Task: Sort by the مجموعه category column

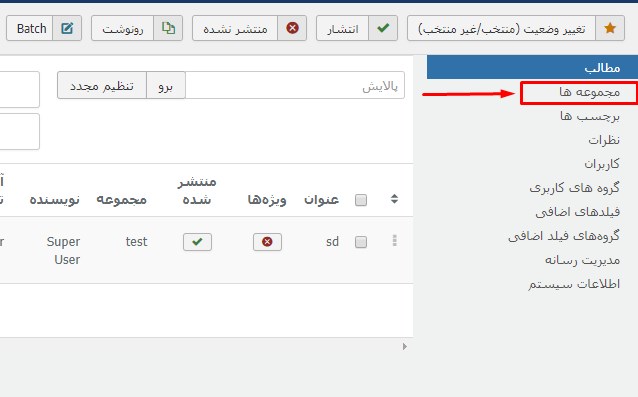Action: [x=121, y=200]
